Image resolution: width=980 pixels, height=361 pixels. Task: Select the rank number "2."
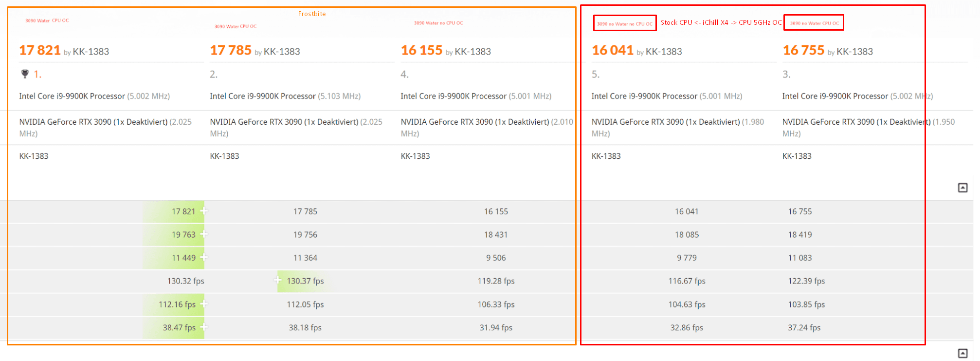click(214, 75)
